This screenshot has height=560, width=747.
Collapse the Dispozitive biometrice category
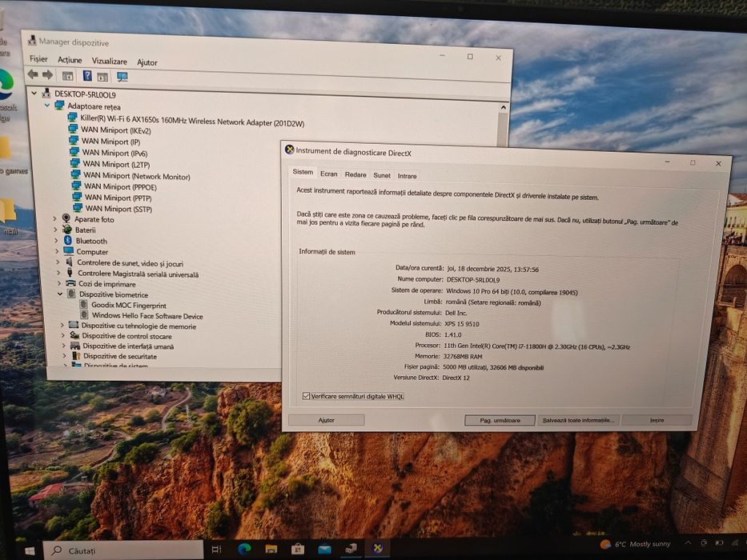[60, 294]
